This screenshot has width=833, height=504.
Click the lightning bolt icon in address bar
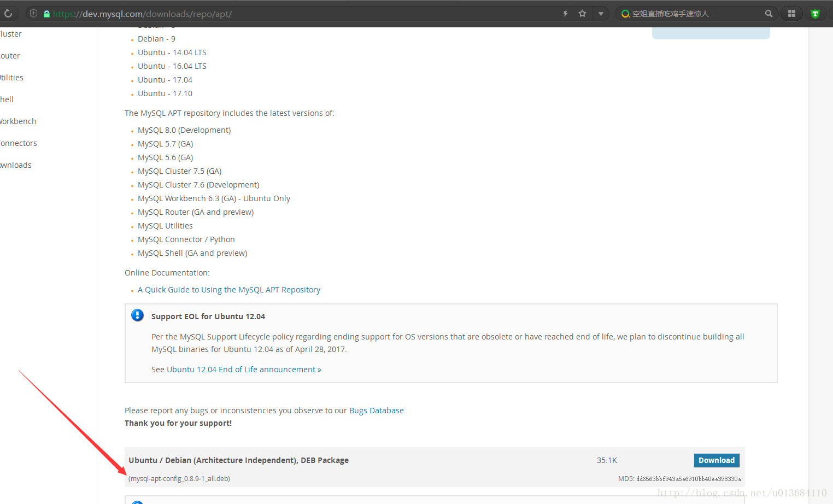(x=565, y=14)
